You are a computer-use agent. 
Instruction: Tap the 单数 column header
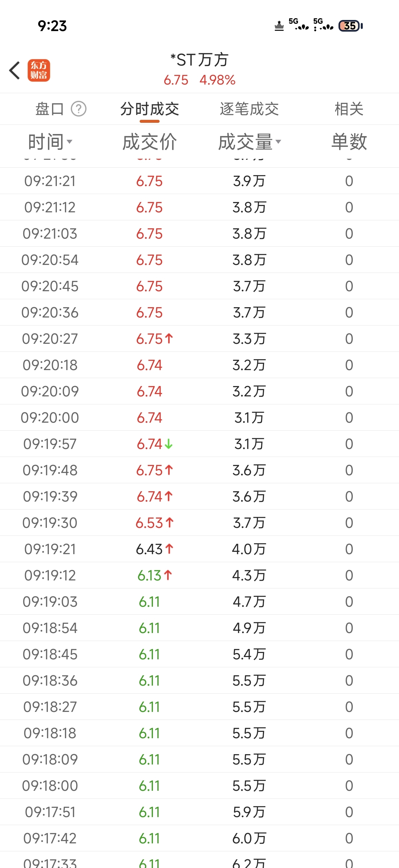[x=349, y=141]
